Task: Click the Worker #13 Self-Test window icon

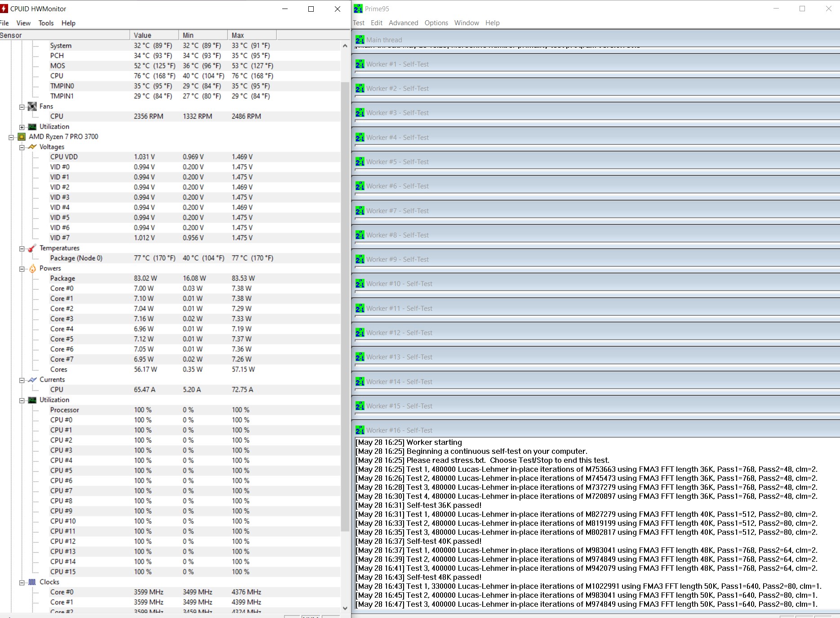Action: 360,357
